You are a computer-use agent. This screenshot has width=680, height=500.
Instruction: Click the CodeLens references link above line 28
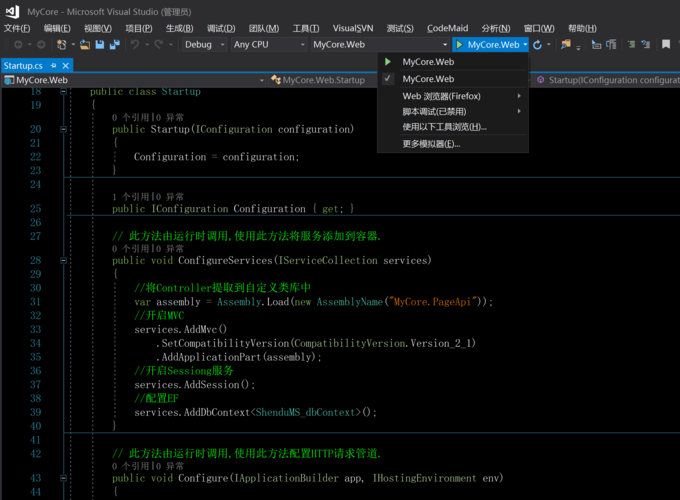click(x=130, y=249)
